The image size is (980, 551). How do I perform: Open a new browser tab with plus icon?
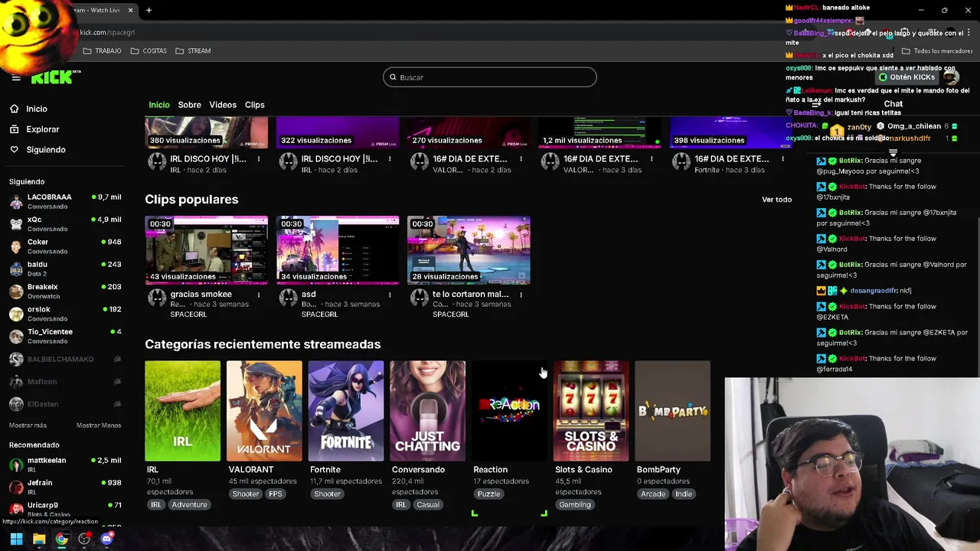click(x=149, y=10)
